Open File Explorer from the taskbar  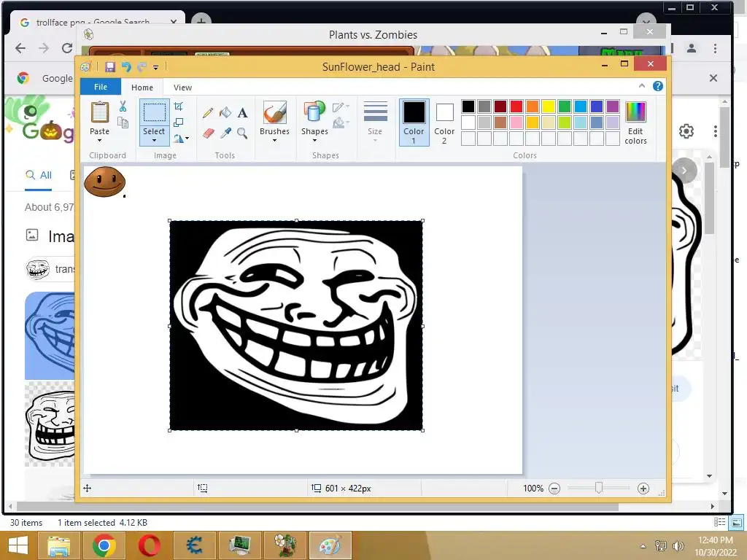58,545
